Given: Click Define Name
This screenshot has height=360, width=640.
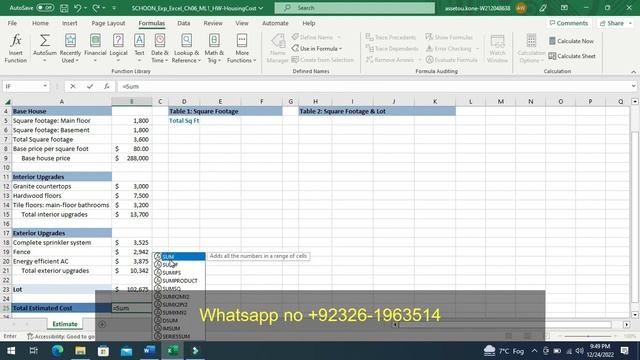Looking at the screenshot, I should (316, 37).
